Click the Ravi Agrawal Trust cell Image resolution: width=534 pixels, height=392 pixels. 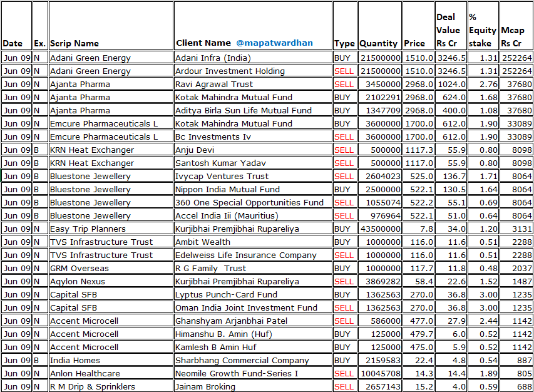click(253, 84)
